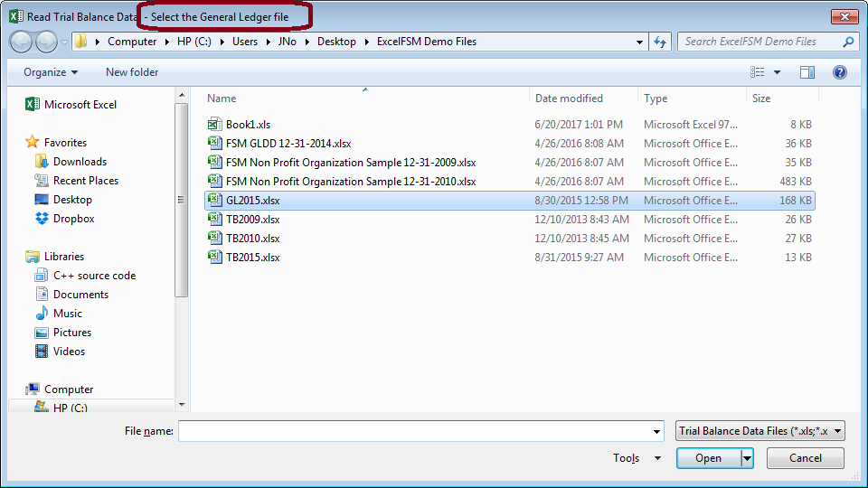The image size is (868, 488).
Task: Open the address bar history dropdown arrow
Action: 639,42
